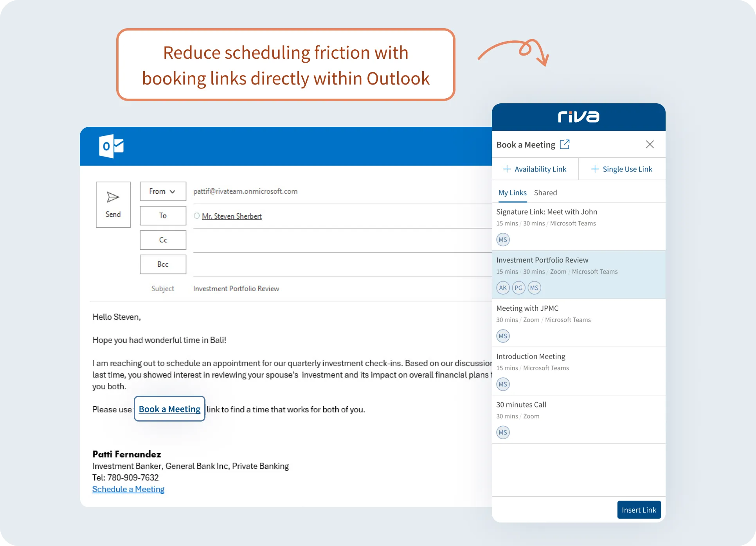Click the close icon on Book a Meeting panel
The image size is (756, 546).
[x=650, y=144]
